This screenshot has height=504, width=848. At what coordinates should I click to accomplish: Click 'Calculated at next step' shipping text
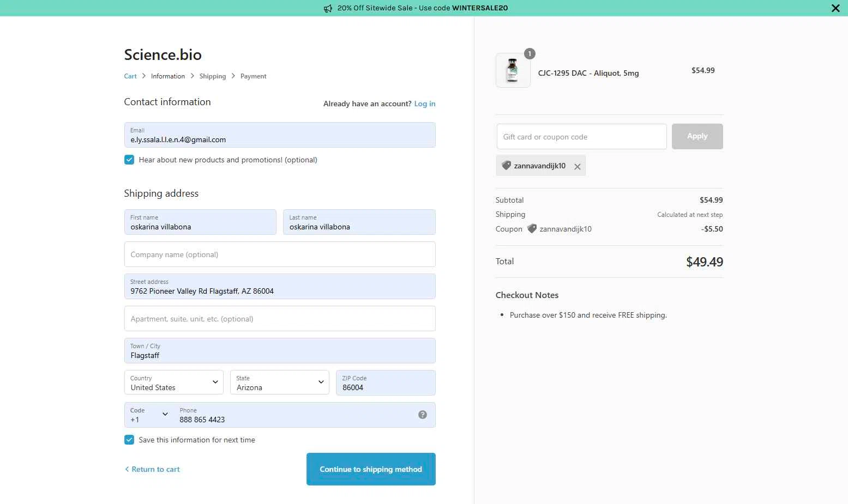(690, 215)
